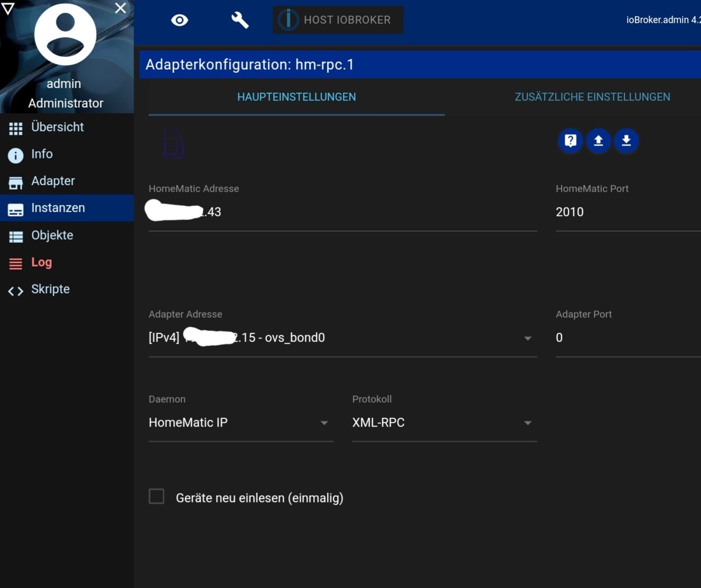Go to the Adapter menu entry
Screen dimensions: 701x588
pyautogui.click(x=67, y=181)
